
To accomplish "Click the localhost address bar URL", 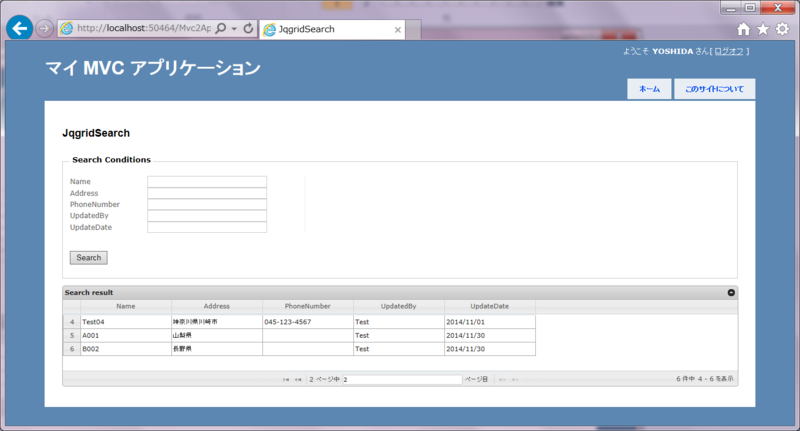I will point(143,28).
